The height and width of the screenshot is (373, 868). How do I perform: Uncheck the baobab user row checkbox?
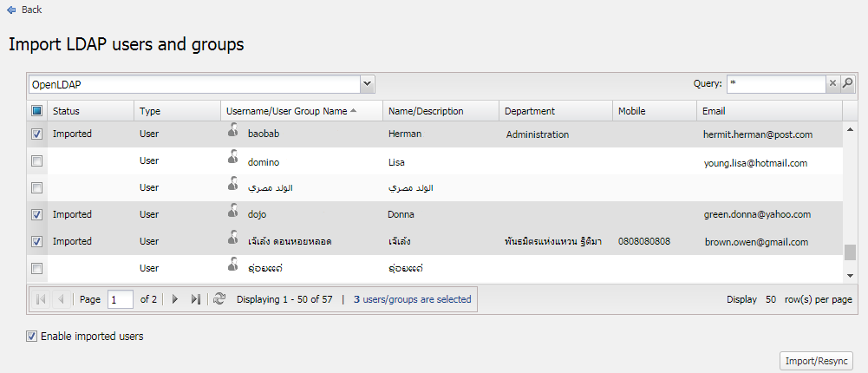coord(36,134)
